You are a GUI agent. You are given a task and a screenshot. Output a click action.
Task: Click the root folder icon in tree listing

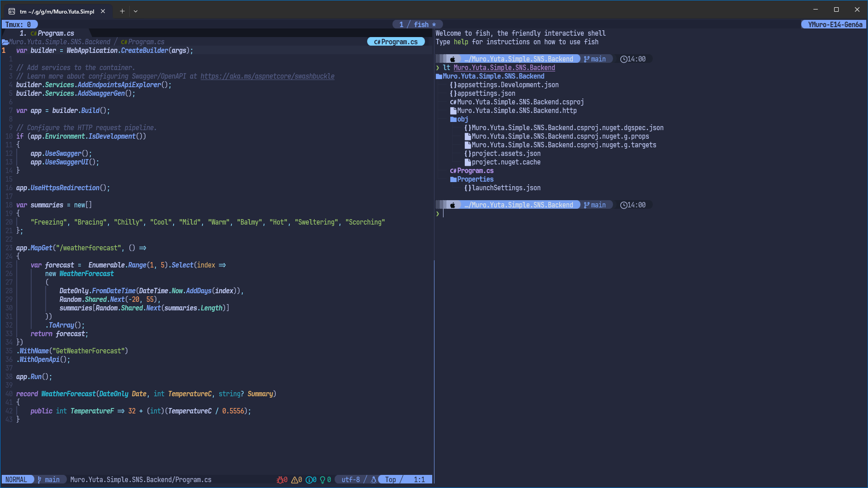(439, 76)
